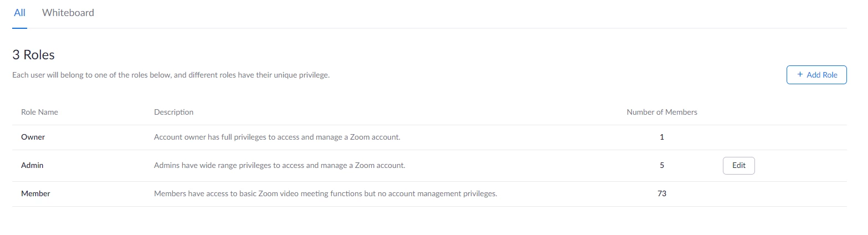
Task: Click the 3 Roles heading
Action: 33,55
